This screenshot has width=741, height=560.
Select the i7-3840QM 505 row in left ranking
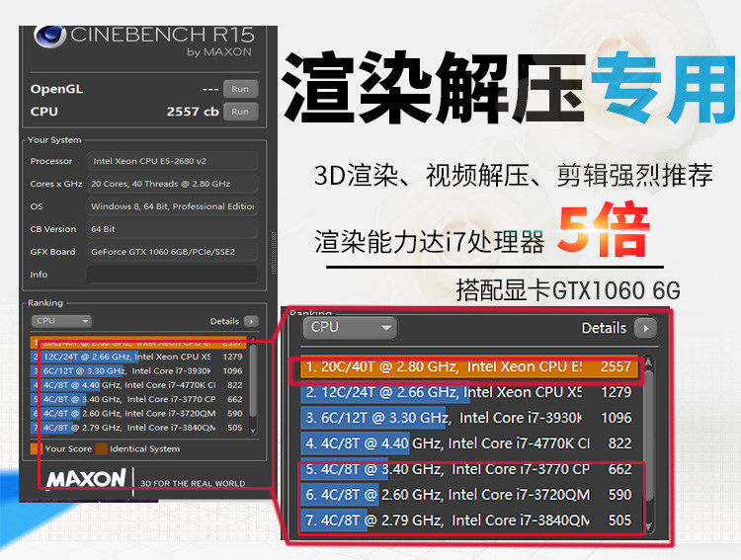(138, 428)
